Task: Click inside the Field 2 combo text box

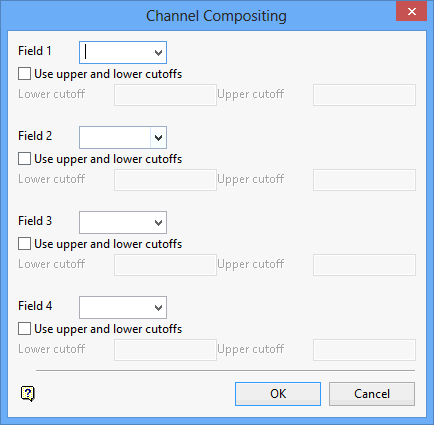Action: (x=115, y=137)
